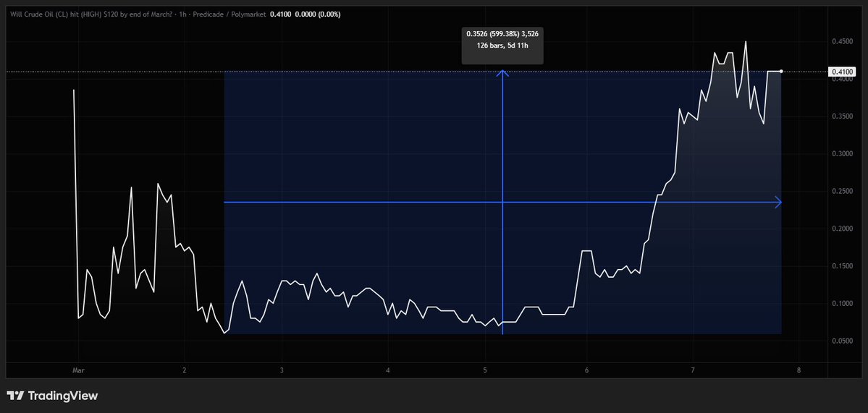Click date 3 on the time axis
The width and height of the screenshot is (868, 413).
[x=282, y=370]
